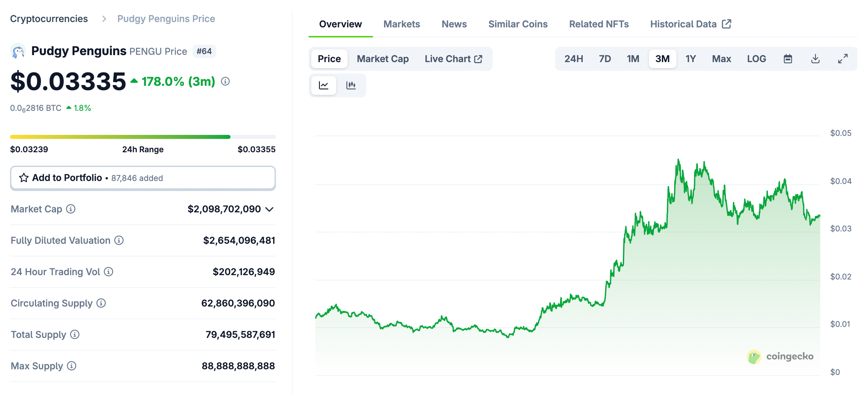
Task: Click info icon beside 178.0% change
Action: [225, 81]
